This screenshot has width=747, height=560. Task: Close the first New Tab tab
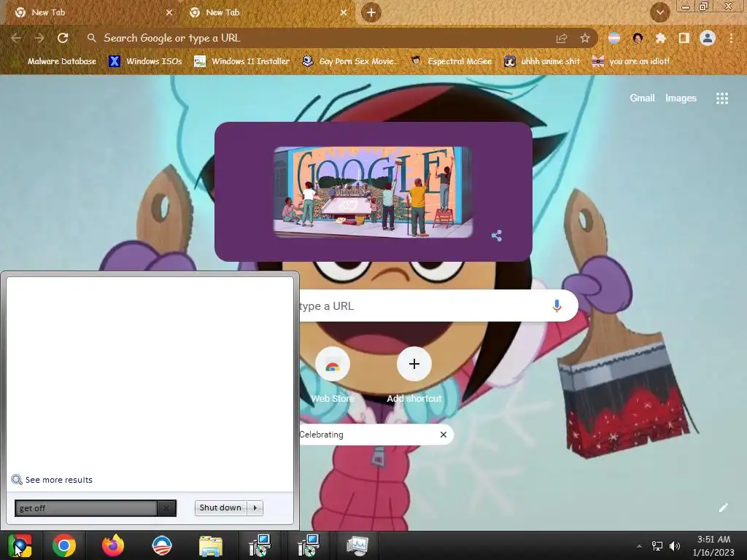coord(169,12)
